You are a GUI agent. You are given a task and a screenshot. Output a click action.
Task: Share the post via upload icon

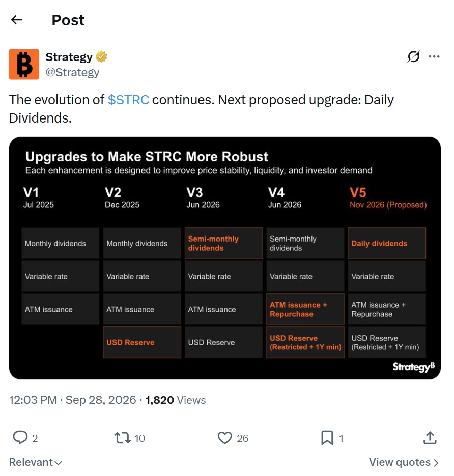(x=430, y=438)
